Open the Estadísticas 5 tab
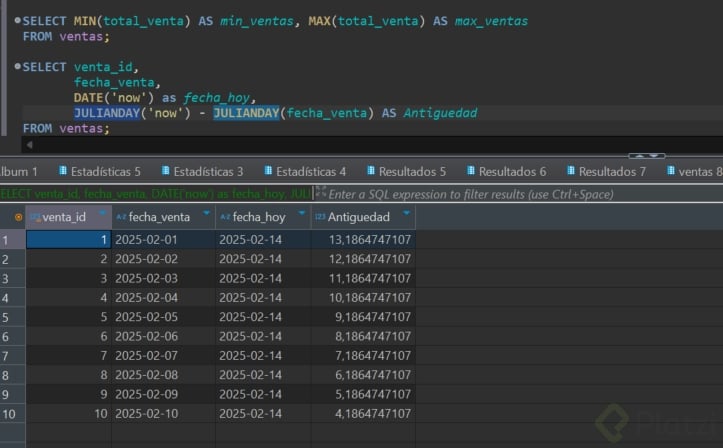 [100, 171]
